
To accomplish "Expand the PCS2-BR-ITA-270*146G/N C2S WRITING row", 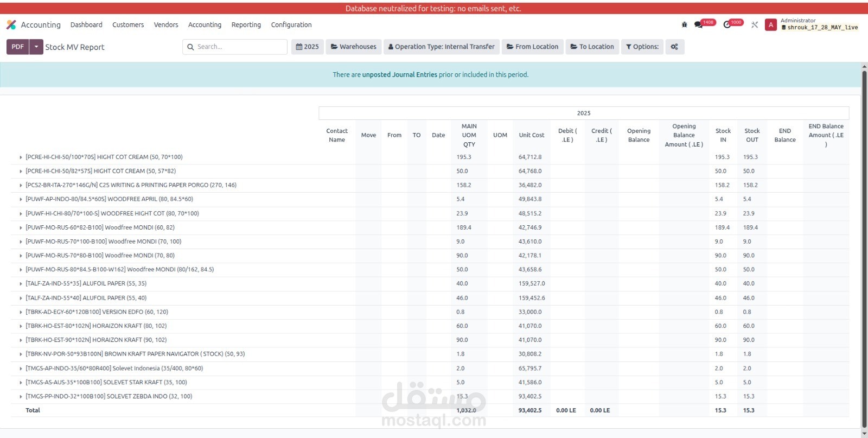I will (21, 186).
